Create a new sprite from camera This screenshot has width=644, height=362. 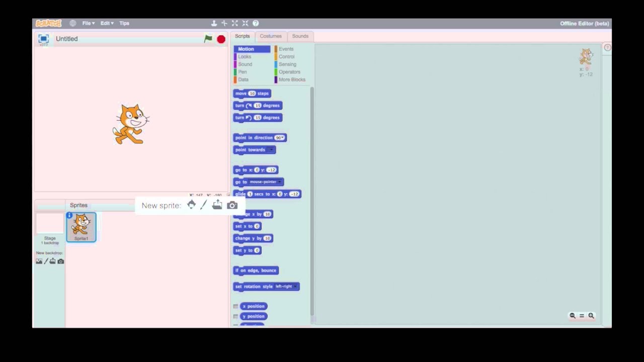tap(232, 205)
